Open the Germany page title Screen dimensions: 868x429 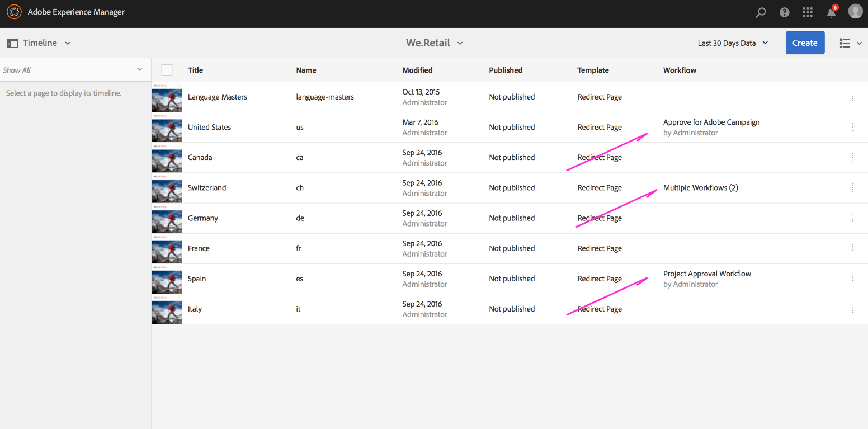pyautogui.click(x=203, y=218)
